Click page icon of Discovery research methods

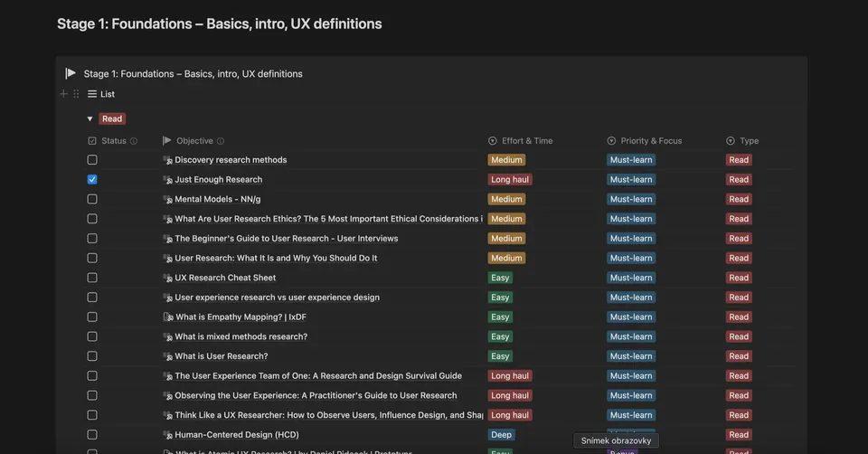point(168,160)
